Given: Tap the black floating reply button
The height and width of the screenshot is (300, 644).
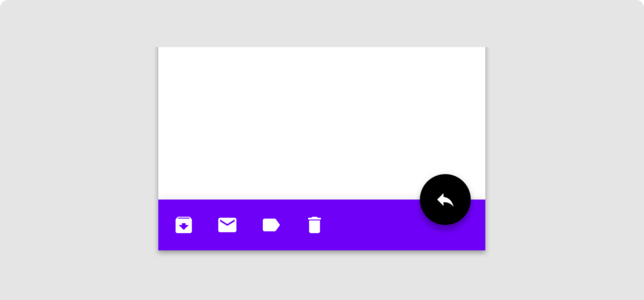Looking at the screenshot, I should [445, 199].
